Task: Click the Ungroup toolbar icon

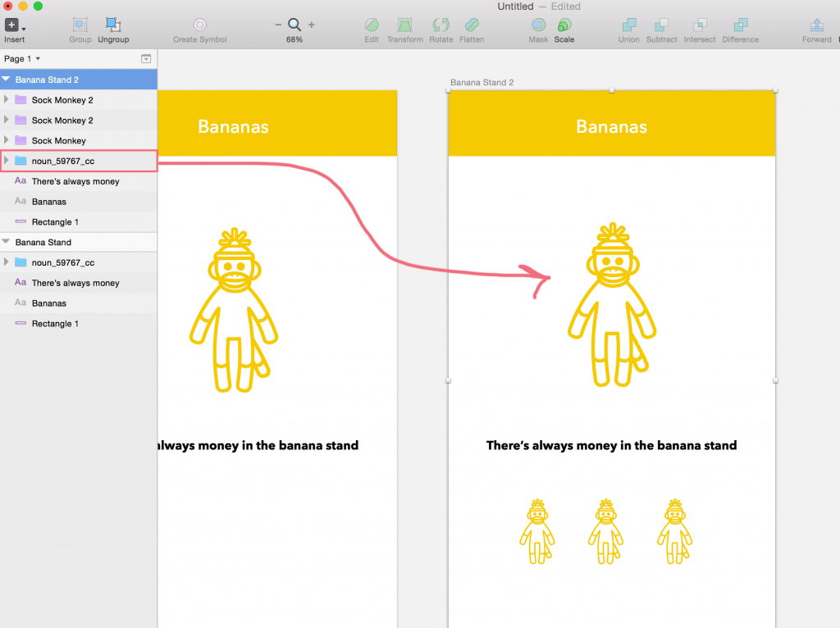Action: [x=113, y=25]
